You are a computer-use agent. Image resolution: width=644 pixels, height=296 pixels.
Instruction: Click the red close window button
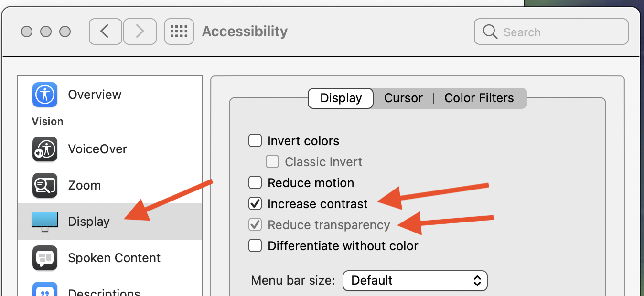tap(27, 32)
